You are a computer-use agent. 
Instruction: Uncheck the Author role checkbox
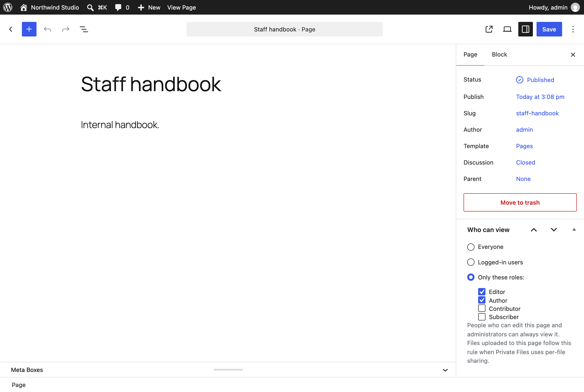[482, 300]
